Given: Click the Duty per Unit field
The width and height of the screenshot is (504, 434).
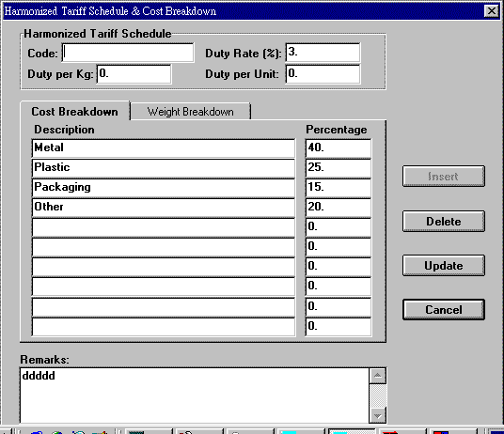Looking at the screenshot, I should [323, 74].
